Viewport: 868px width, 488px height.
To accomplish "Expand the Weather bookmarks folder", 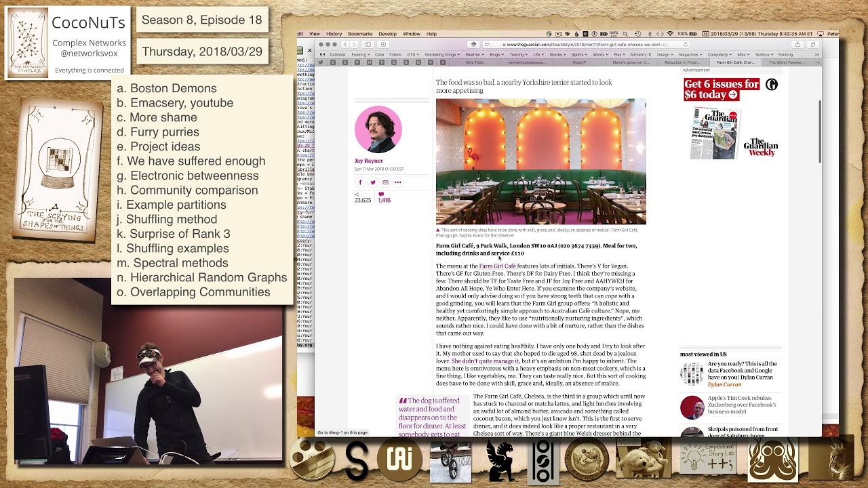I will click(475, 55).
